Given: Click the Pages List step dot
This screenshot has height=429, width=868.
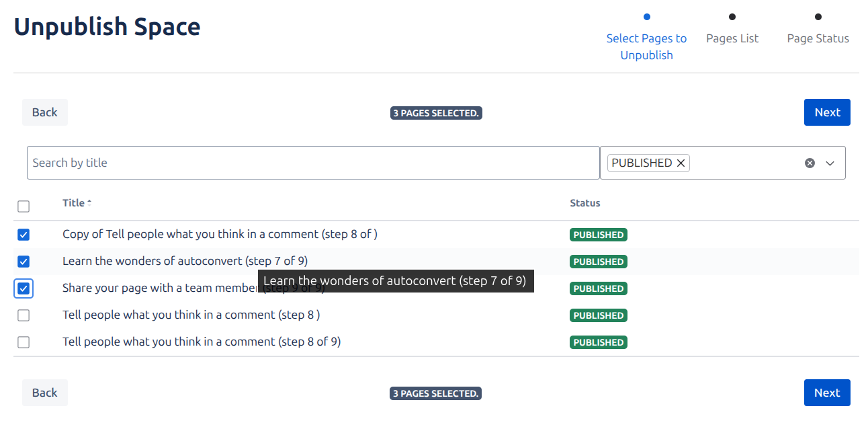Looking at the screenshot, I should point(732,17).
